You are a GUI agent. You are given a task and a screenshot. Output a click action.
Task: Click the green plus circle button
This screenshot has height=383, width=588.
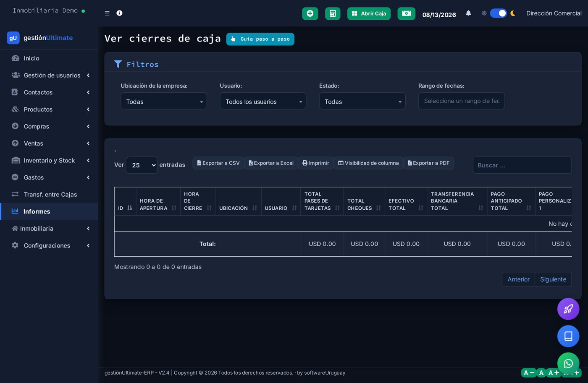310,13
